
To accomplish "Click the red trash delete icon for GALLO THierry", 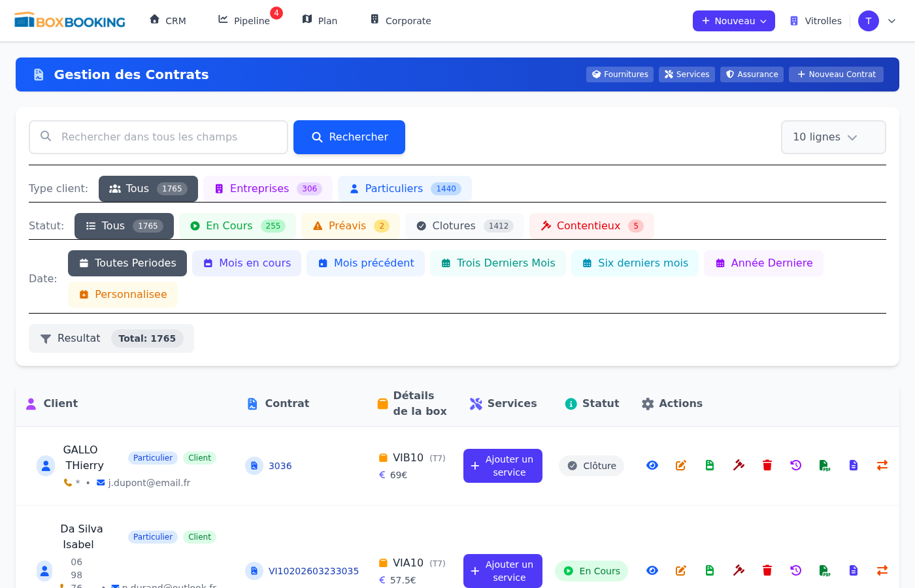I will click(x=767, y=465).
